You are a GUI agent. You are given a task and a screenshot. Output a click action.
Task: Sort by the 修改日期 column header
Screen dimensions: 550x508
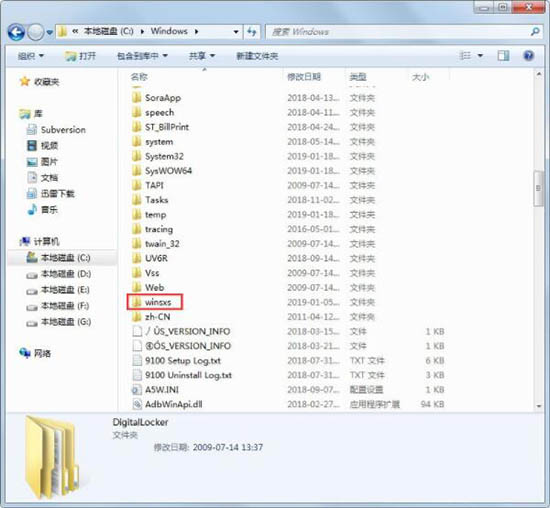click(304, 77)
